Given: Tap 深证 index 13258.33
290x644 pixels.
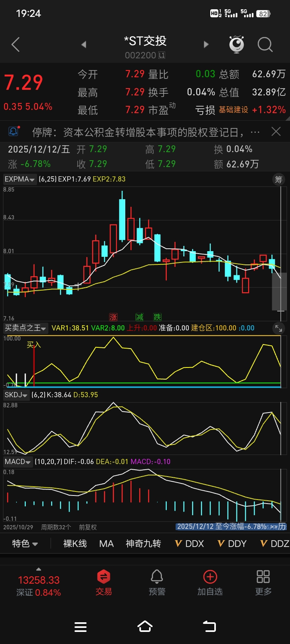Looking at the screenshot, I should [39, 580].
